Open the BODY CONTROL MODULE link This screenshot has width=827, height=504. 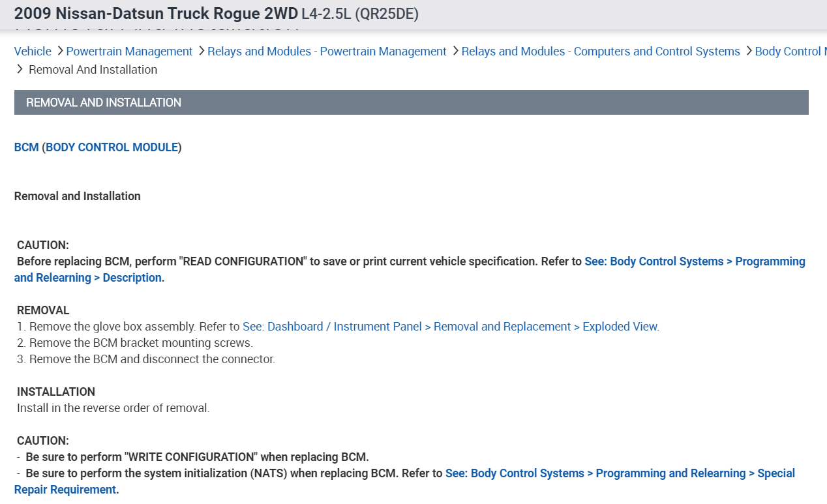[x=112, y=147]
